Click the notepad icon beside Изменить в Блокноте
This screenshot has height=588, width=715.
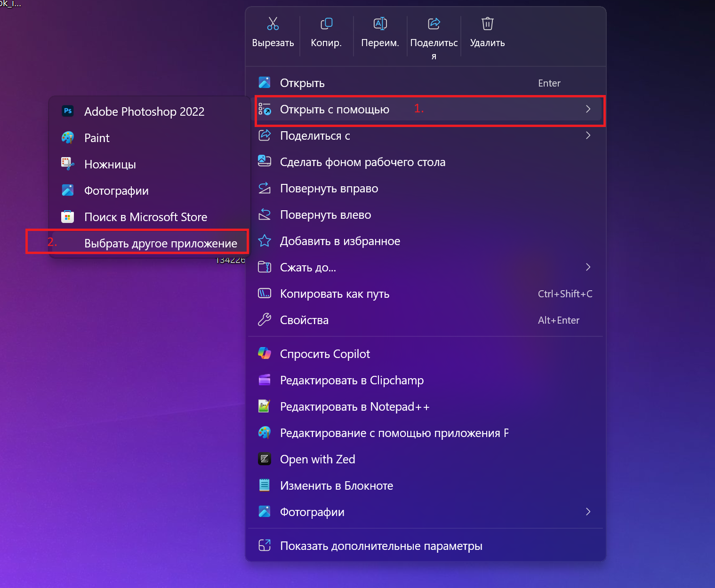coord(265,485)
